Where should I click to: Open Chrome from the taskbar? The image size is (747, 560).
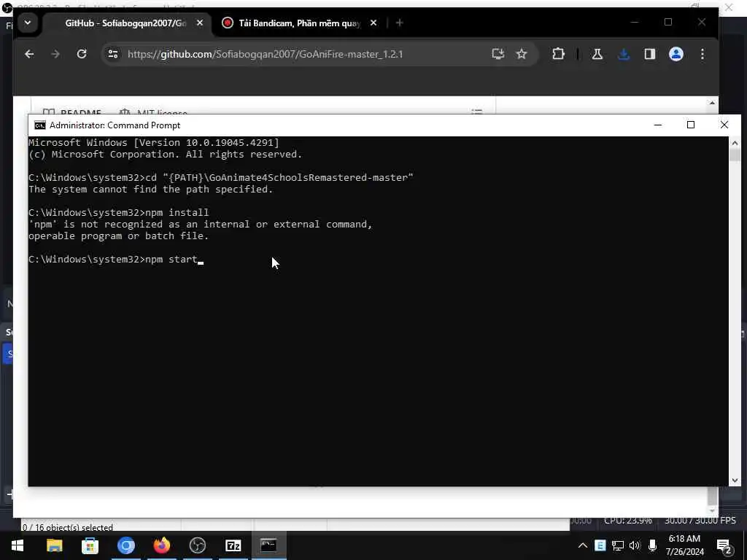(x=125, y=545)
